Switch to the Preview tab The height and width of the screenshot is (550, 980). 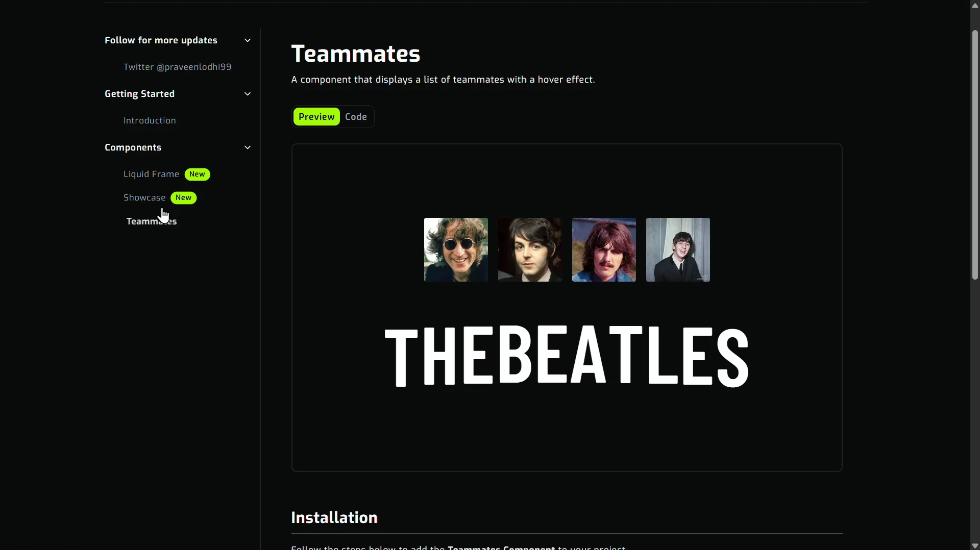tap(316, 117)
